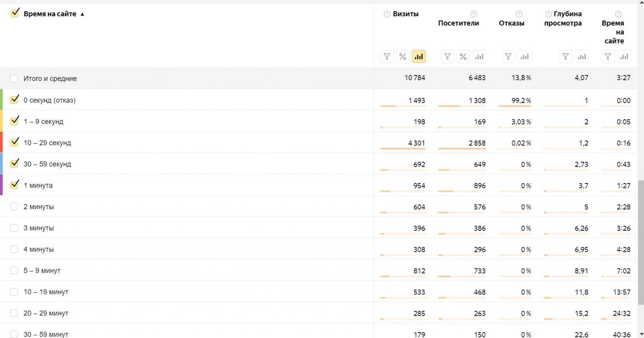Select the 10 784 total visits value

pos(415,78)
